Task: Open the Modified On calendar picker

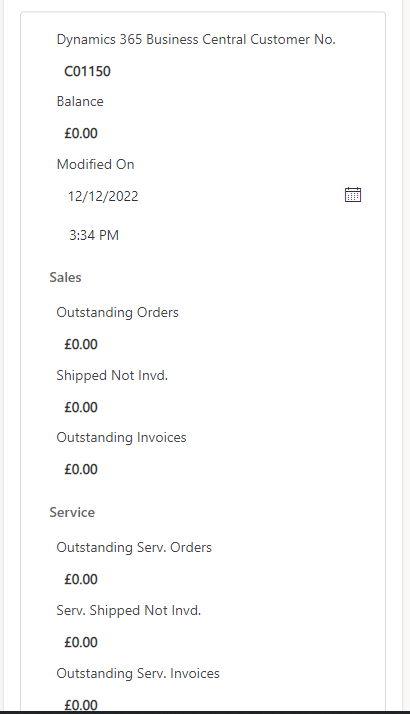Action: [353, 195]
